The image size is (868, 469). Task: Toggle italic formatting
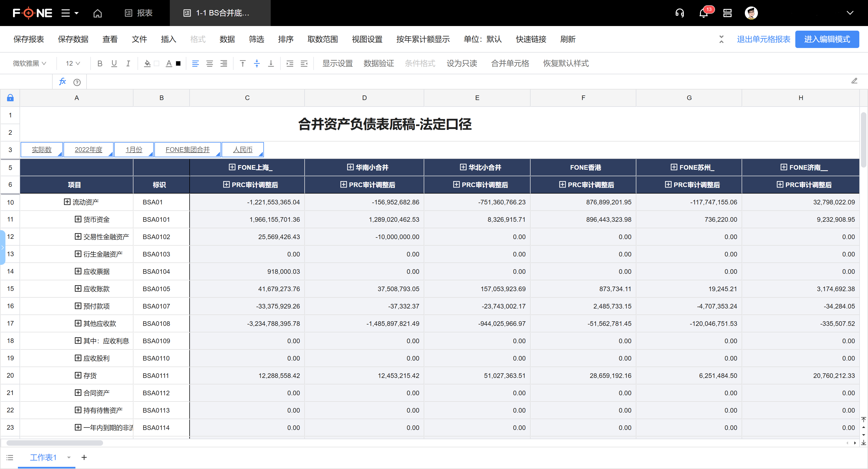click(x=128, y=63)
